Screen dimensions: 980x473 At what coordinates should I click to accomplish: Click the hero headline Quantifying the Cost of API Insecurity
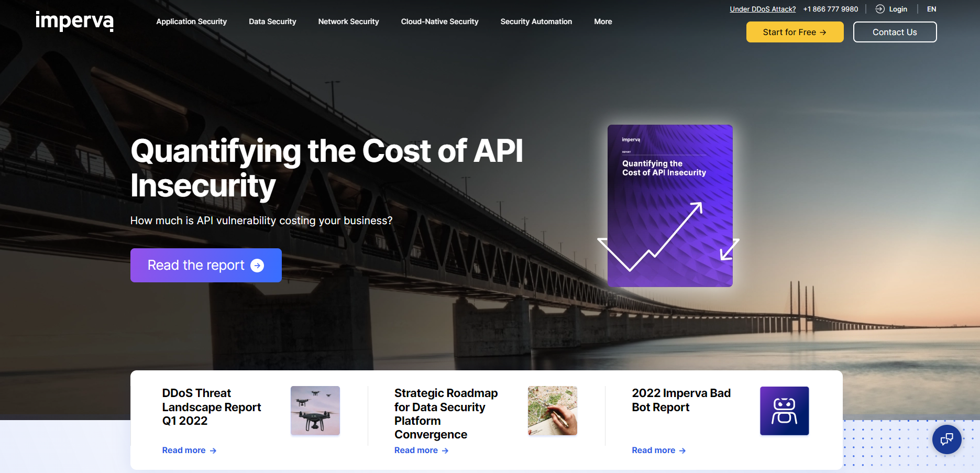(x=327, y=168)
